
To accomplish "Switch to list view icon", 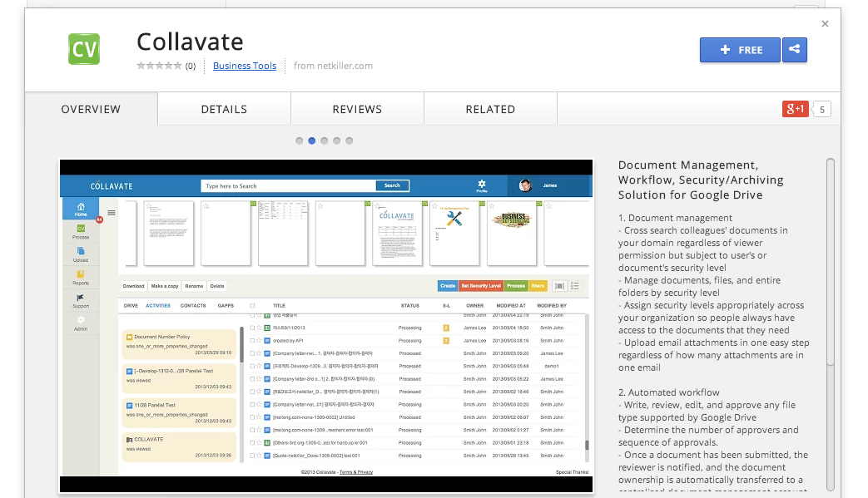I will (574, 286).
